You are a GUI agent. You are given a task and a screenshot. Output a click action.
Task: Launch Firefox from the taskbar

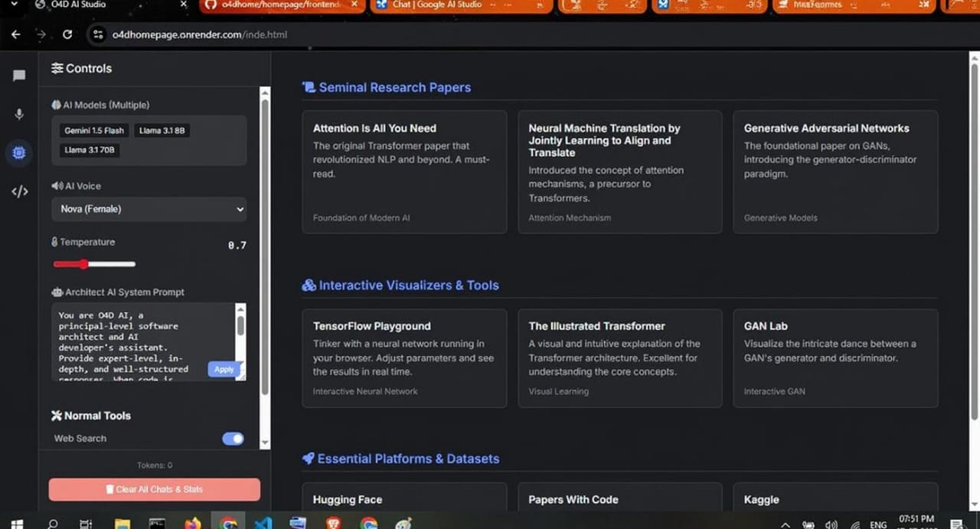pos(192,524)
